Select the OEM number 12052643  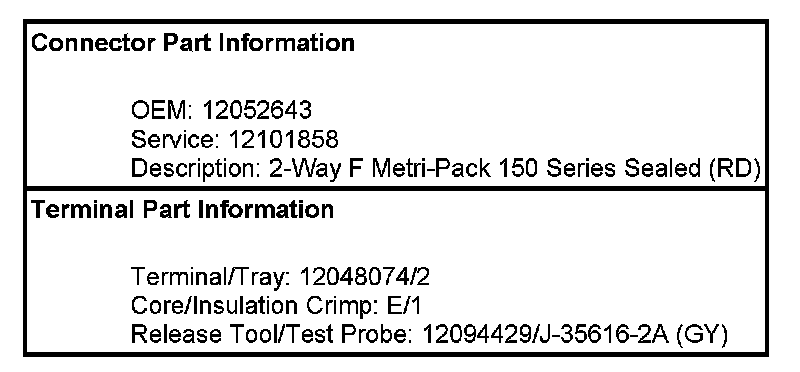[x=257, y=110]
